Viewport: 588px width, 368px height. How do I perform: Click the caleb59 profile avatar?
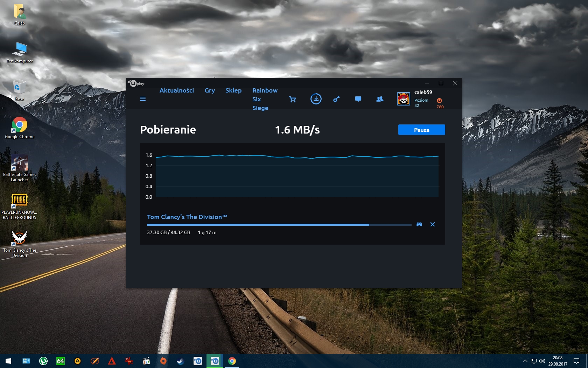pos(403,99)
